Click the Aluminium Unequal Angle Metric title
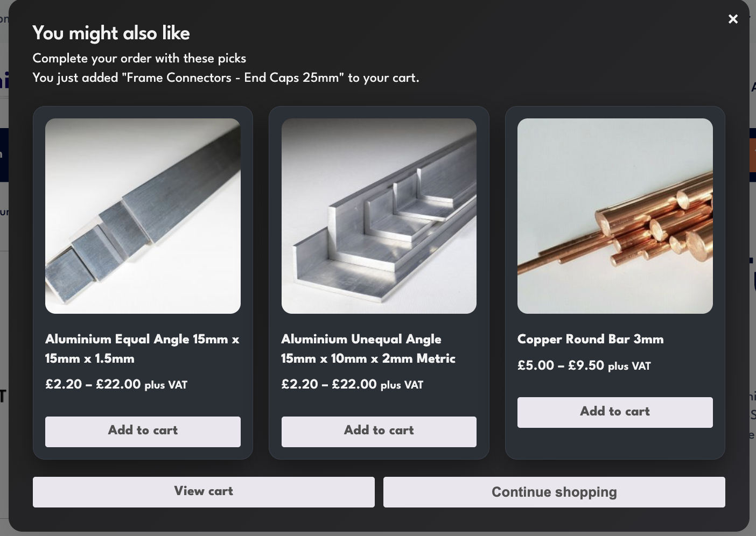Viewport: 756px width, 536px height. pos(368,349)
